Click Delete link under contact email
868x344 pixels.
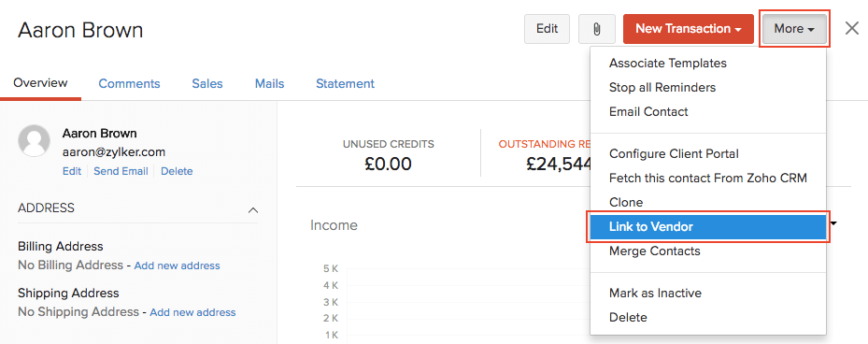(177, 171)
